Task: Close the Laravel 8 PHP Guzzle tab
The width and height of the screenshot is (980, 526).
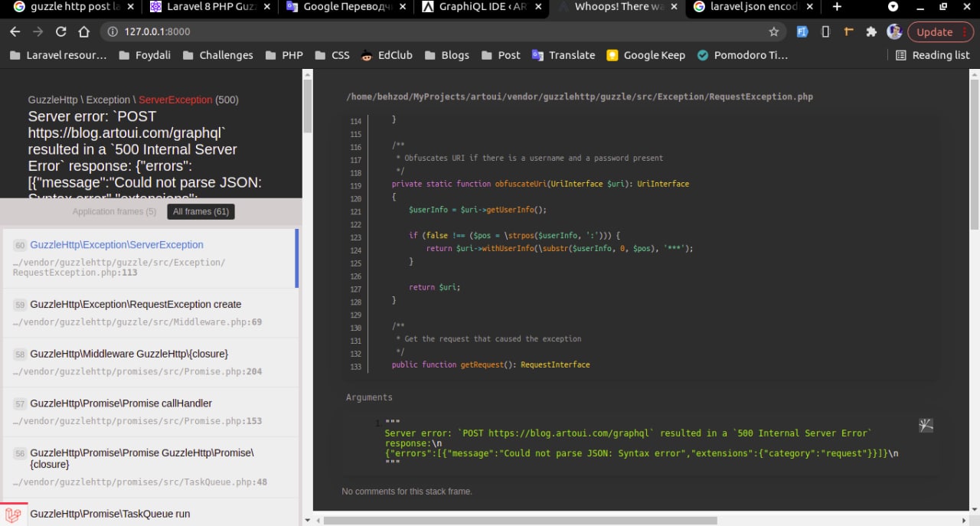Action: [x=267, y=7]
